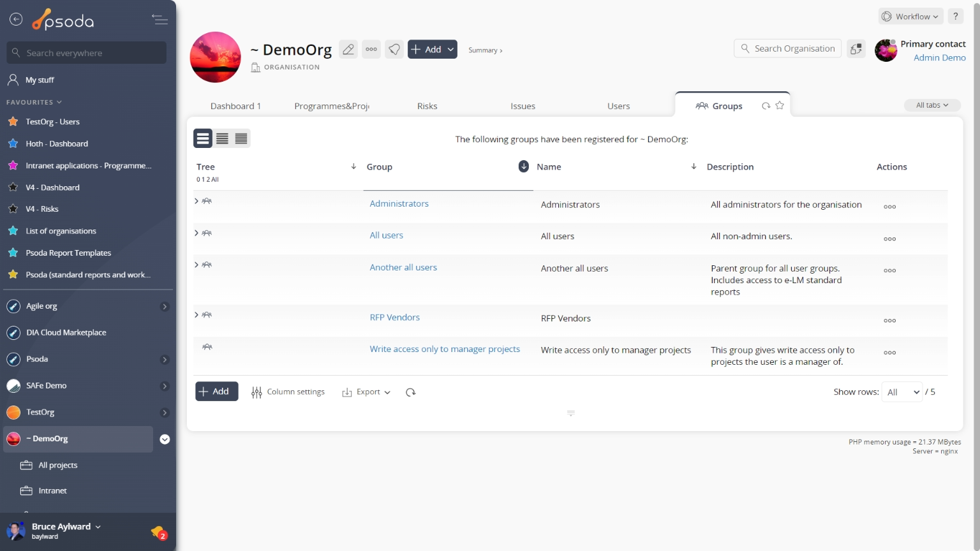980x551 pixels.
Task: Expand the RFP Vendors tree row
Action: coord(197,315)
